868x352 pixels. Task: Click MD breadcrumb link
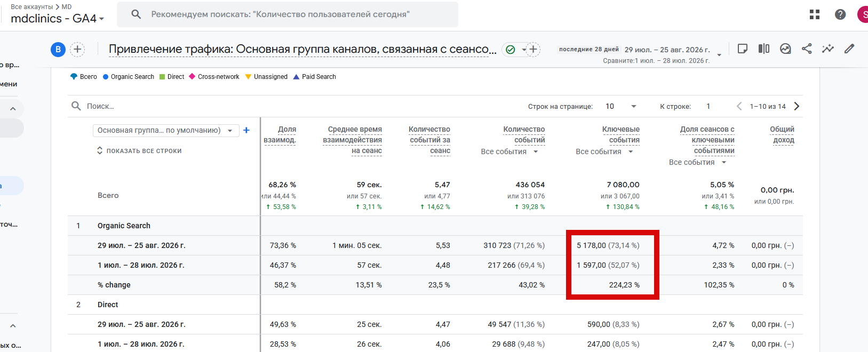coord(67,7)
